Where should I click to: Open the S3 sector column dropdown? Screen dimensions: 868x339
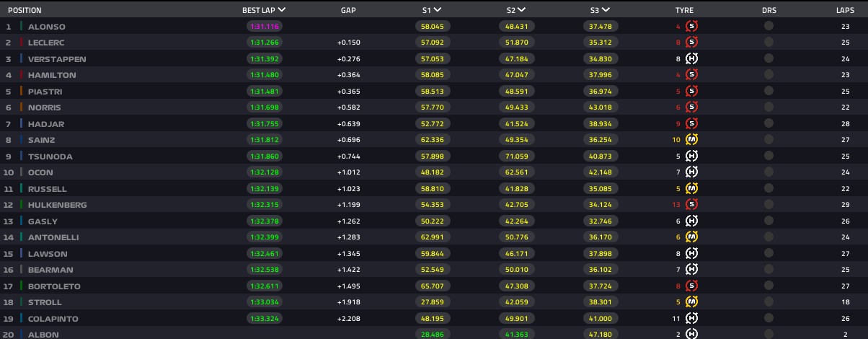(606, 10)
